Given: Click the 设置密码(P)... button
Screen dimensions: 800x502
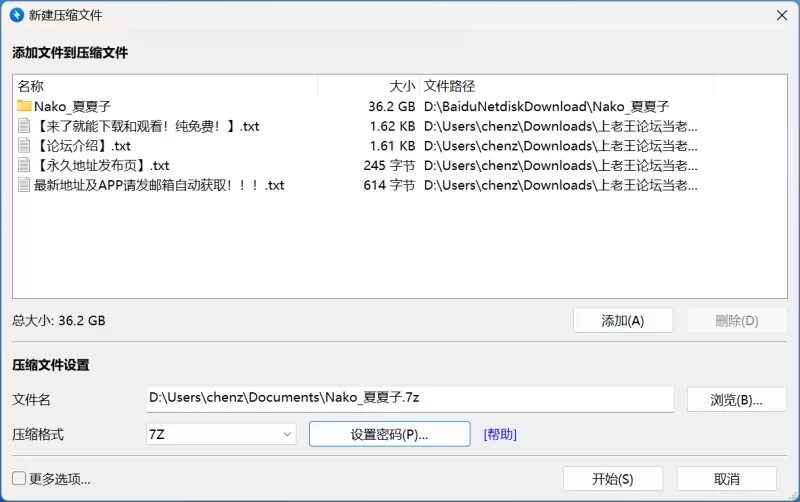Looking at the screenshot, I should tap(389, 434).
